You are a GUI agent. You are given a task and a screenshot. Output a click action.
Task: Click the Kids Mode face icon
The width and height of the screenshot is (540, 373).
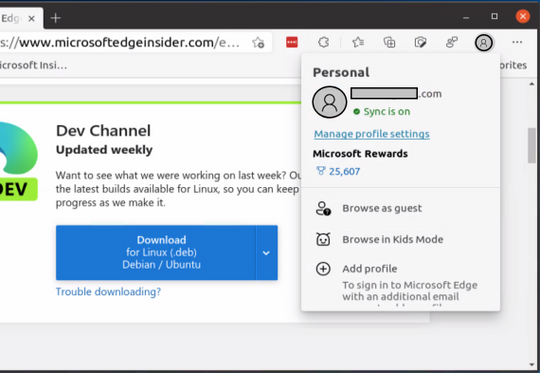(323, 239)
